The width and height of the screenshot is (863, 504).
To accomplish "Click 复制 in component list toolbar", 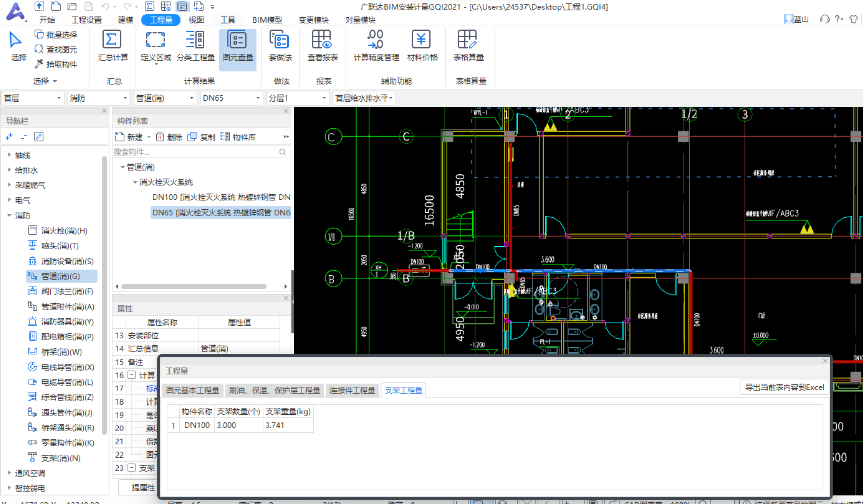I will click(x=202, y=137).
